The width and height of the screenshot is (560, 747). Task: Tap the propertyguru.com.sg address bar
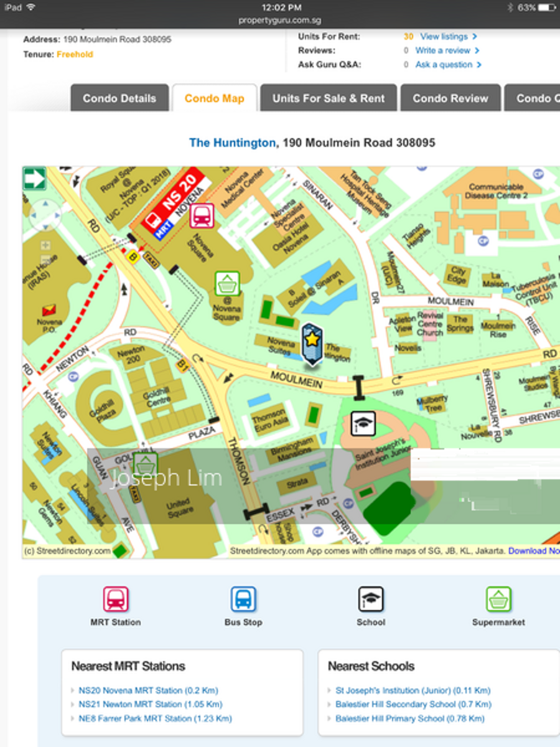pyautogui.click(x=280, y=21)
